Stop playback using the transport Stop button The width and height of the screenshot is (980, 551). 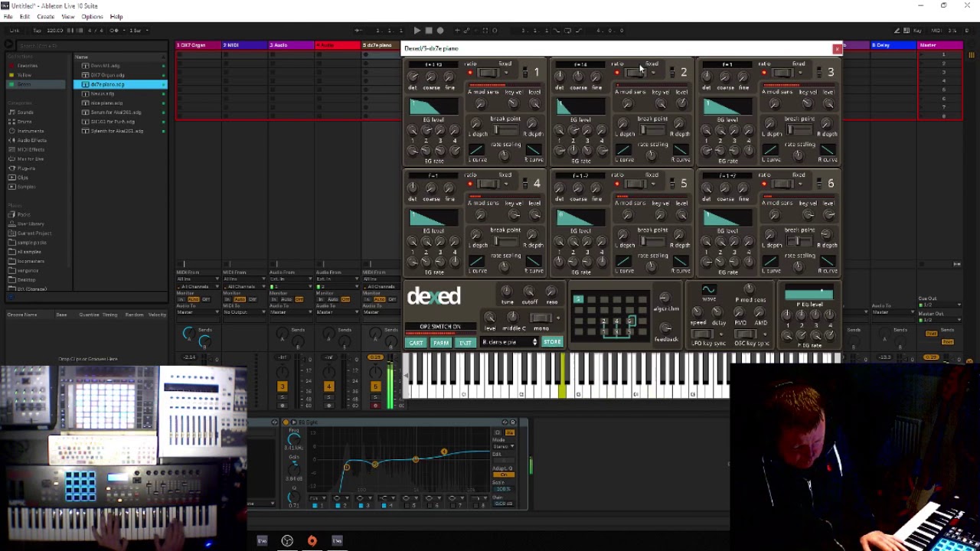[x=428, y=31]
